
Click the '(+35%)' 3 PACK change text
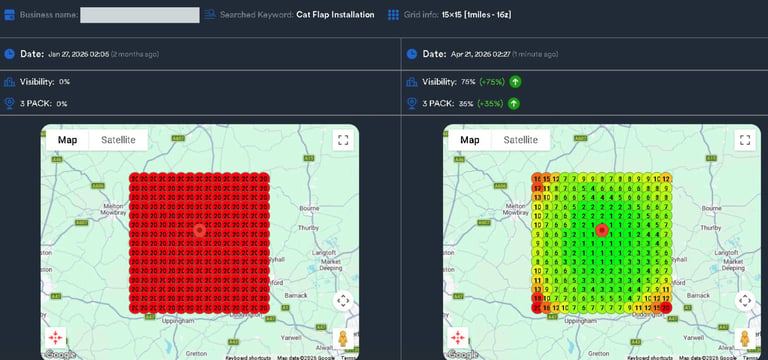pos(491,103)
